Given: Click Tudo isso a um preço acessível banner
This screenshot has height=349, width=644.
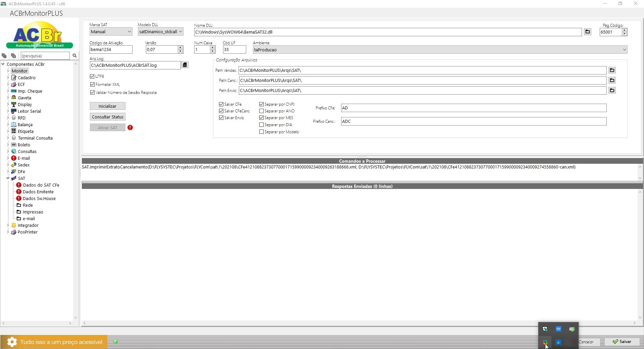Looking at the screenshot, I should click(x=54, y=342).
